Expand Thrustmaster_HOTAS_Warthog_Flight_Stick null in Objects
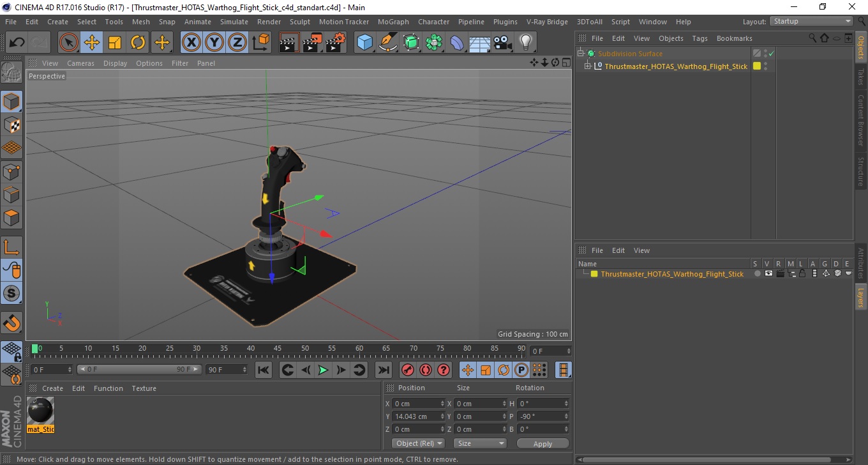 [588, 66]
